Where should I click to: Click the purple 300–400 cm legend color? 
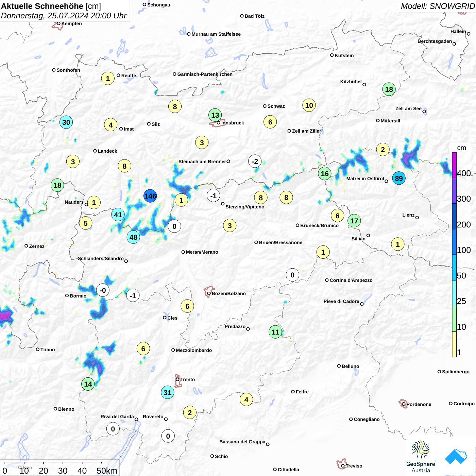[454, 191]
